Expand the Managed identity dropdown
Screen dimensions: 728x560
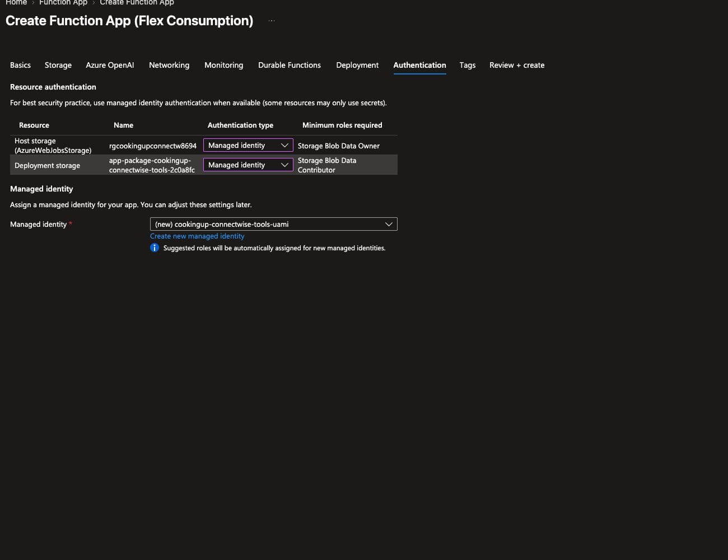pos(274,224)
